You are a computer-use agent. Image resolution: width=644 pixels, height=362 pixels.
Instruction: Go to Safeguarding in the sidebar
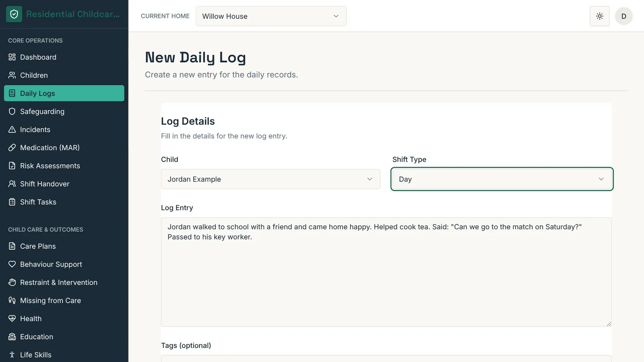tap(64, 111)
